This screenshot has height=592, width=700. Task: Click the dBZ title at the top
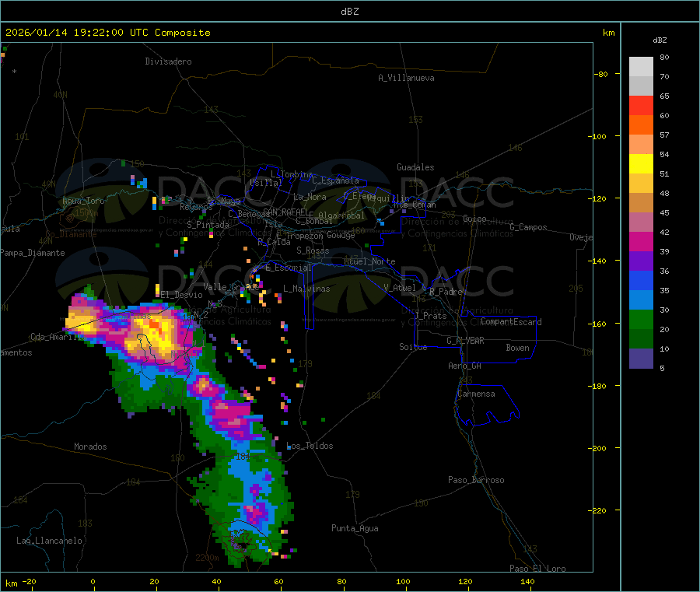point(349,12)
